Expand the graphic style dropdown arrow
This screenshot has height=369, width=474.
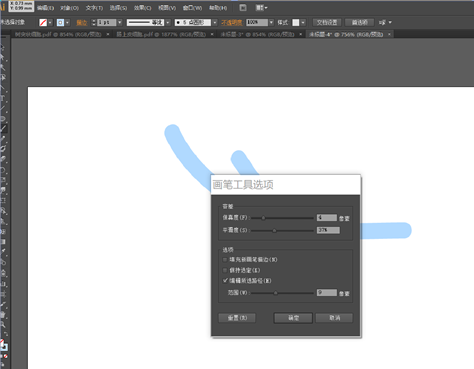tap(303, 22)
